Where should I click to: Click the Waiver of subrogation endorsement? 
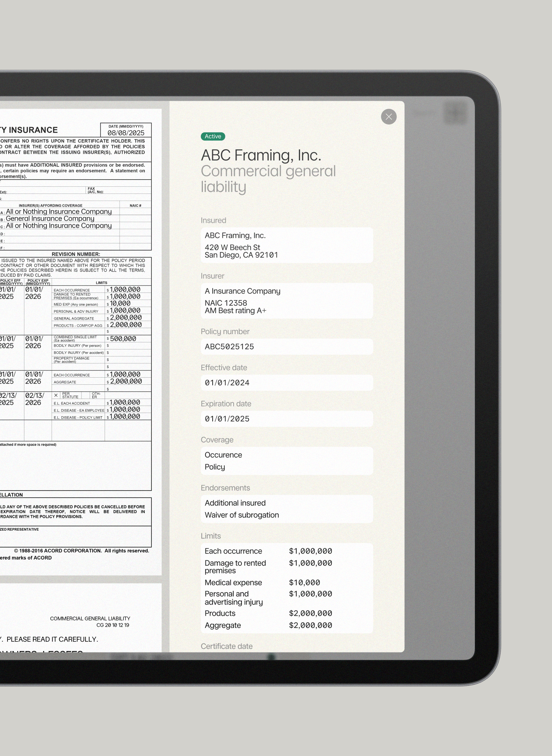pos(242,515)
